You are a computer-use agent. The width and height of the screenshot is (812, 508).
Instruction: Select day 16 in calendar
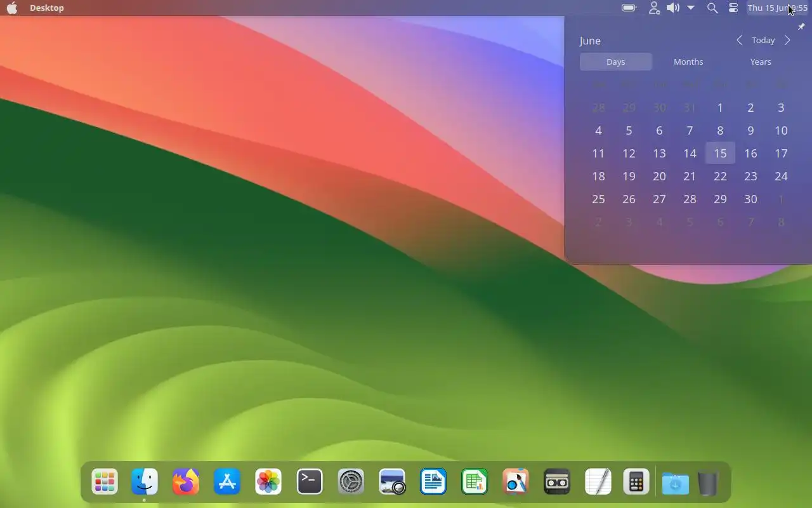[750, 153]
